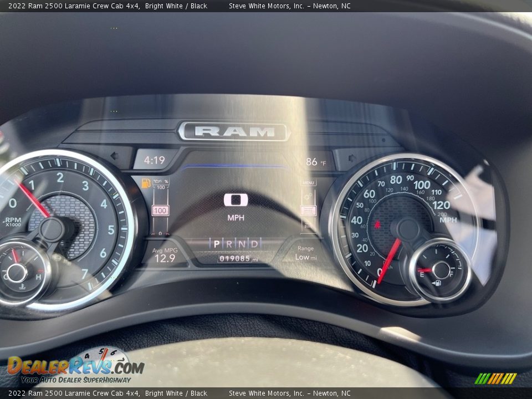Click the MENU label on the cluster display
Screen dimensions: 532x399
[x=308, y=183]
